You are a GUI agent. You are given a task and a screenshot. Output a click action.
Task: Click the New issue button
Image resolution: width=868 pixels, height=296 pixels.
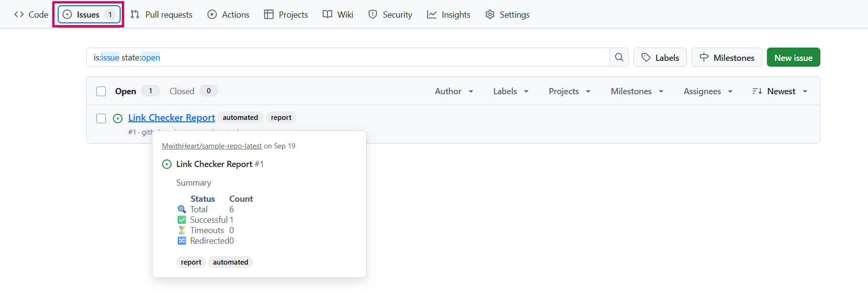[x=793, y=58]
